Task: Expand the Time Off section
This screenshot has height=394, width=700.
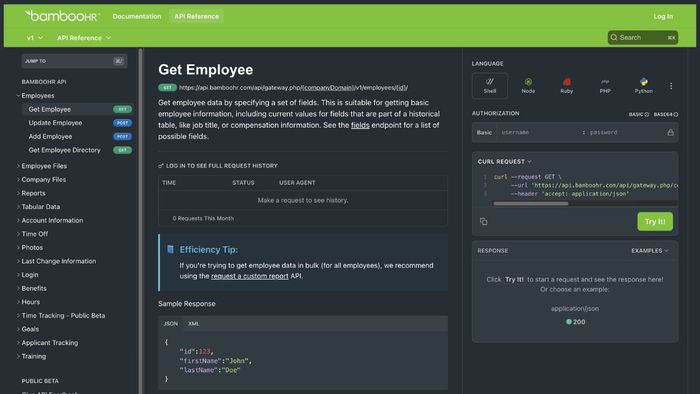Action: point(18,234)
